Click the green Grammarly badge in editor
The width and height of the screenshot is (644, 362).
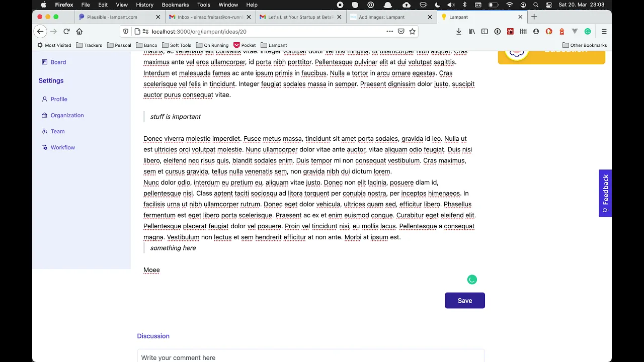click(x=472, y=280)
